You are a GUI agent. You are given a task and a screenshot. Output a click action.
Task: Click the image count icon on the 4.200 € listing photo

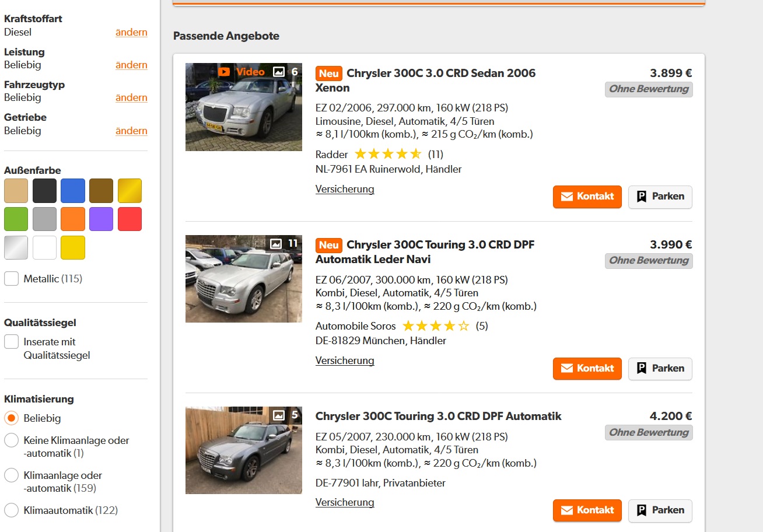click(x=279, y=415)
